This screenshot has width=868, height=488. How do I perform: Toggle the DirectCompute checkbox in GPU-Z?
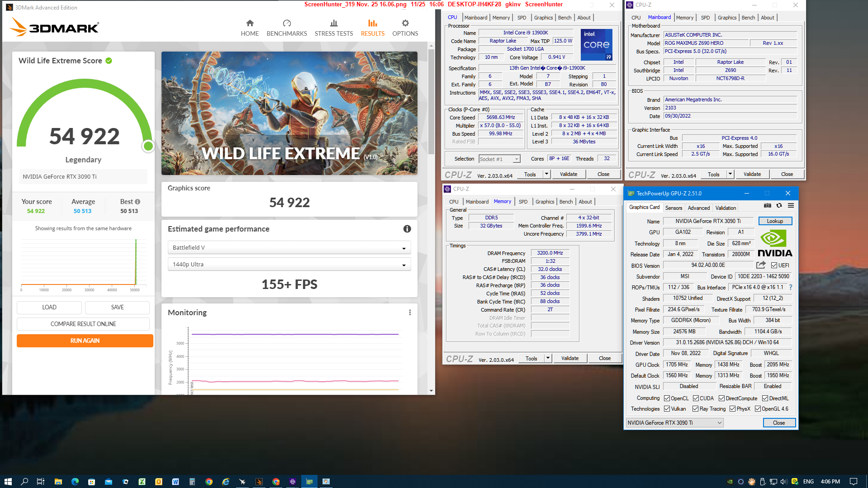(721, 398)
